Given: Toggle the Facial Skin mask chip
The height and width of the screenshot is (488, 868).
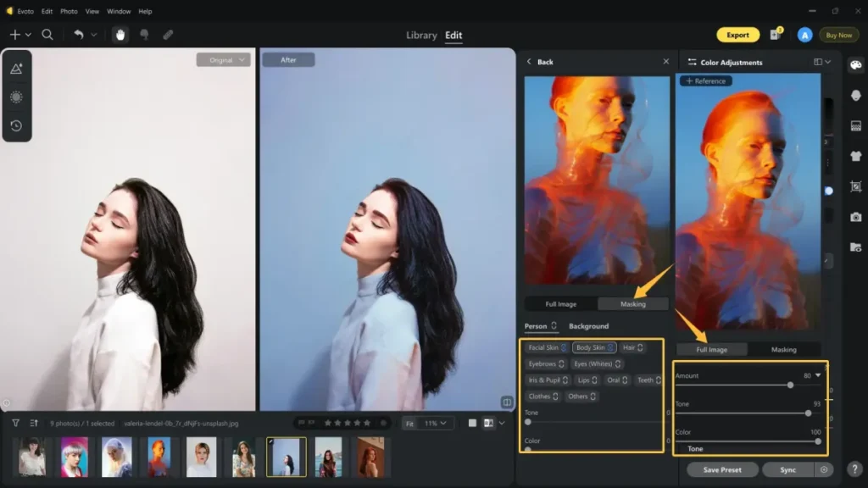Looking at the screenshot, I should 547,347.
